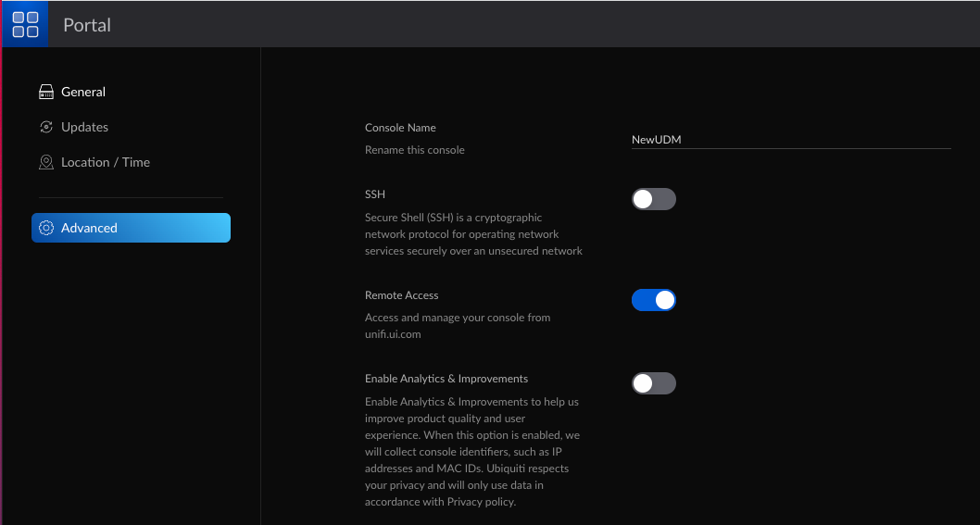Click the Enable Analytics & Improvements heading
Image resolution: width=980 pixels, height=525 pixels.
click(446, 379)
